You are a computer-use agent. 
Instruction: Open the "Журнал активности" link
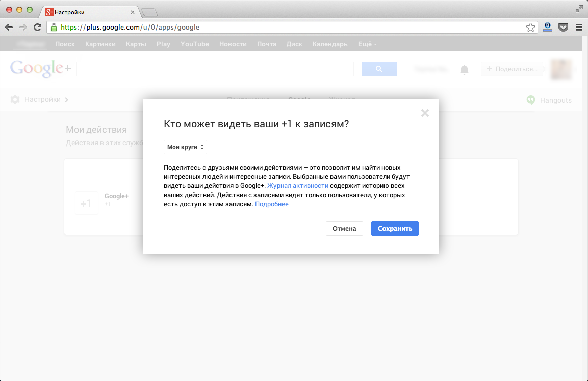[298, 186]
